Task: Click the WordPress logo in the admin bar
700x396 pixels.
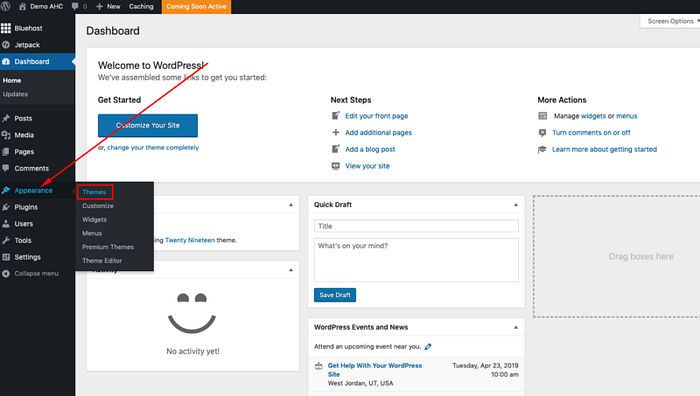Action: pyautogui.click(x=6, y=6)
